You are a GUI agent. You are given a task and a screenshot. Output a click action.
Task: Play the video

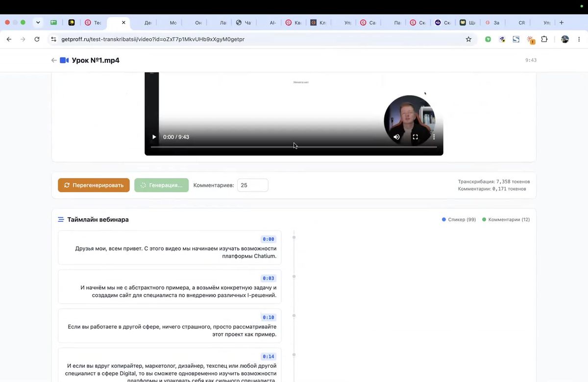pyautogui.click(x=154, y=137)
